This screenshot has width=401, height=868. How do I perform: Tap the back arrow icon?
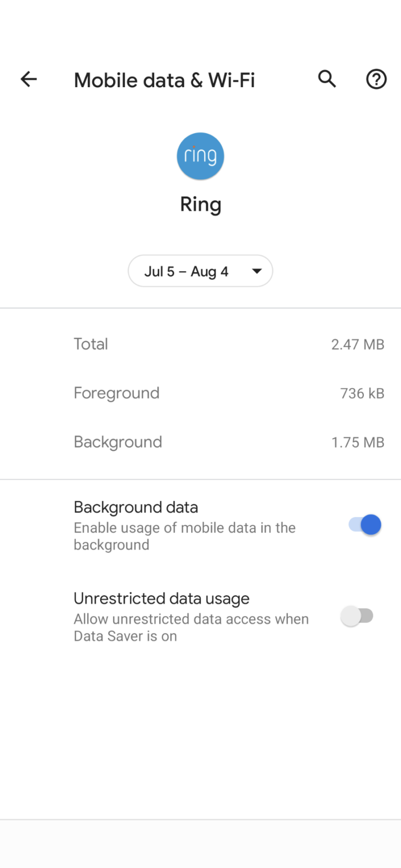29,79
